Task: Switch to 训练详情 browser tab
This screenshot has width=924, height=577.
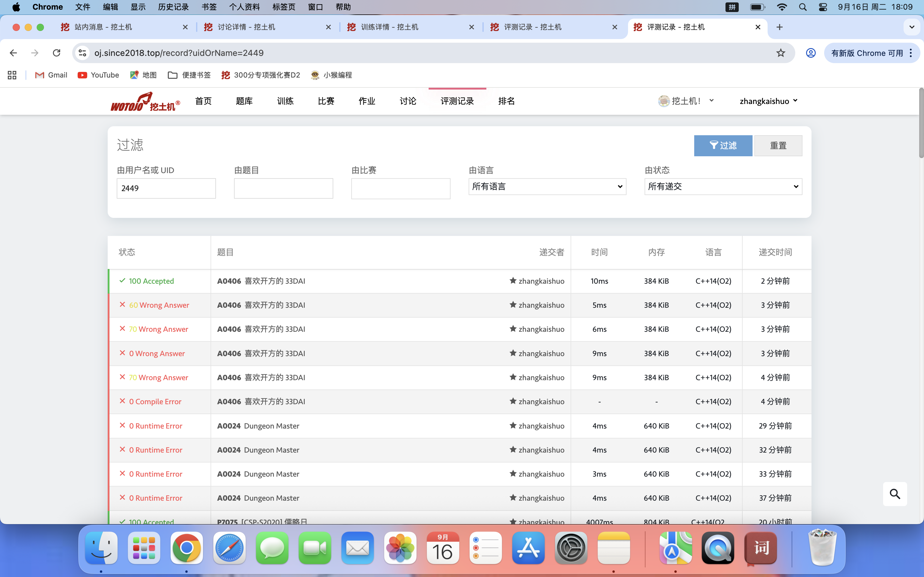Action: click(x=390, y=27)
